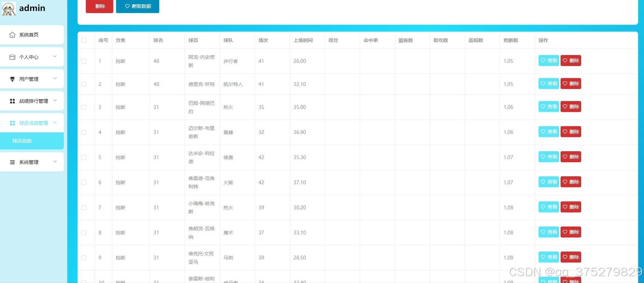Click 查看 for 巴姆-阿德巴约 row

click(x=549, y=106)
